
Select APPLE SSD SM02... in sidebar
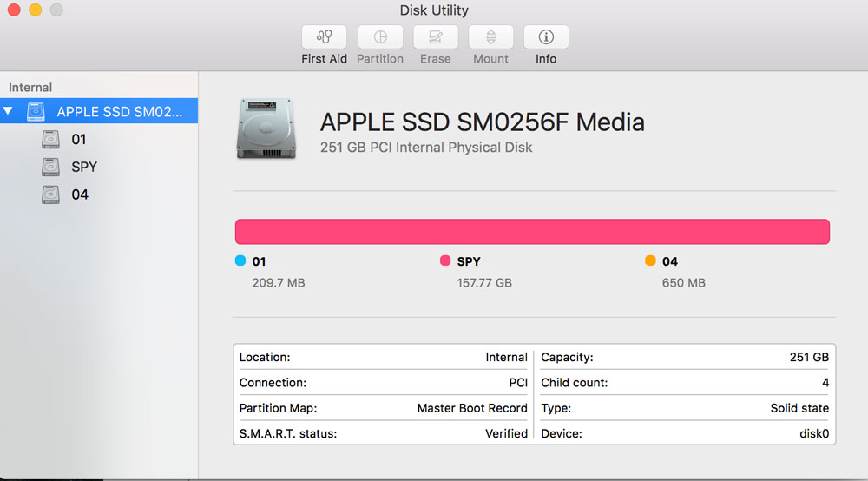pos(99,111)
